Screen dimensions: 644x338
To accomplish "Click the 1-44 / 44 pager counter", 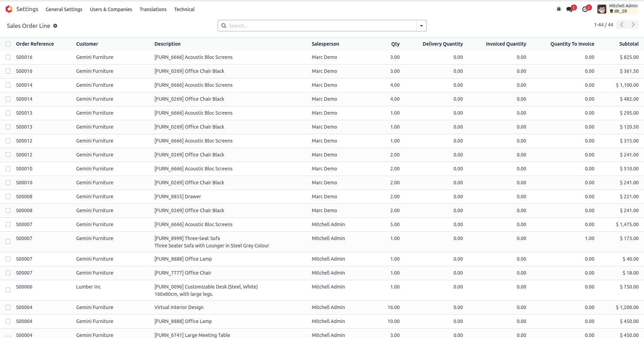I will pyautogui.click(x=603, y=25).
